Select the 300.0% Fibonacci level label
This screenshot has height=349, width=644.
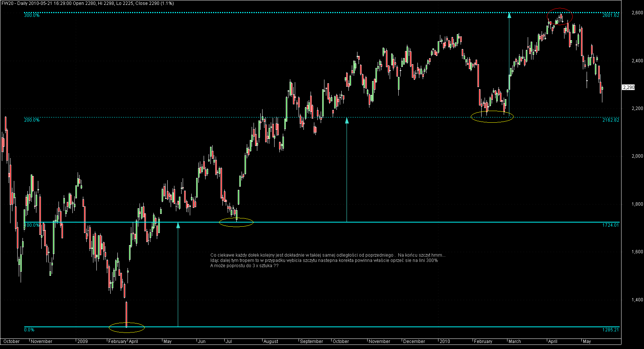pyautogui.click(x=32, y=15)
